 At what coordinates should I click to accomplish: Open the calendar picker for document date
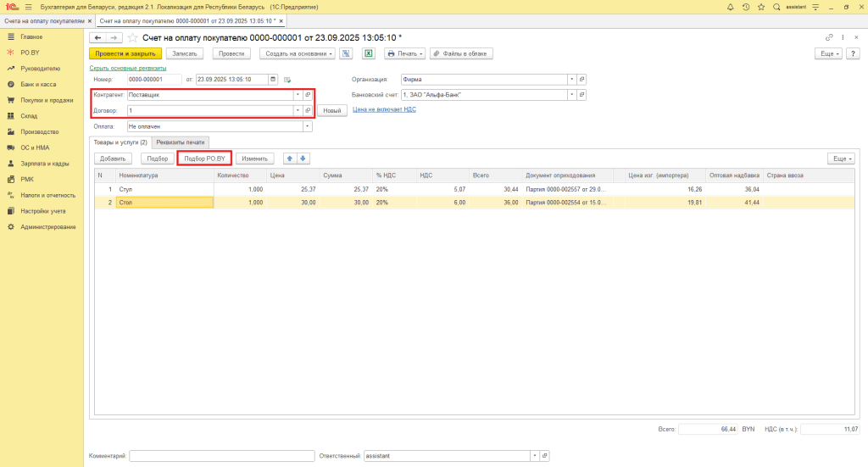pyautogui.click(x=273, y=80)
